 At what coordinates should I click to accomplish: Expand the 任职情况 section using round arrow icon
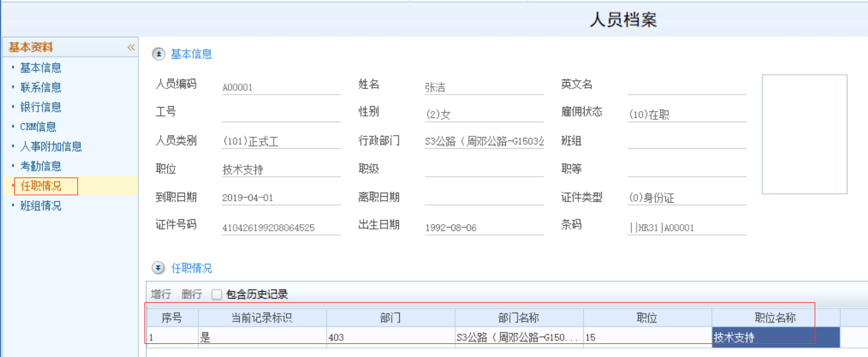[158, 268]
